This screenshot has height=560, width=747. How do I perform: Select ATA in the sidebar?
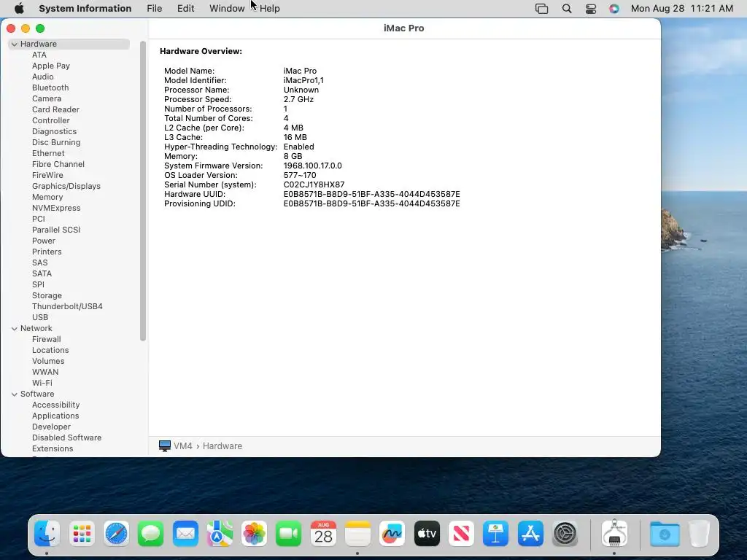tap(39, 55)
